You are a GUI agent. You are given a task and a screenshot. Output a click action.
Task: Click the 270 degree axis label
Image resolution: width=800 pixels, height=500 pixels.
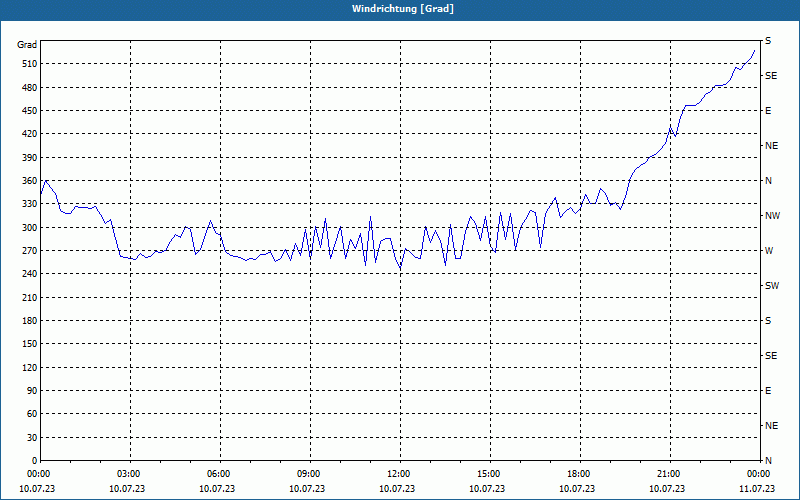pyautogui.click(x=30, y=251)
